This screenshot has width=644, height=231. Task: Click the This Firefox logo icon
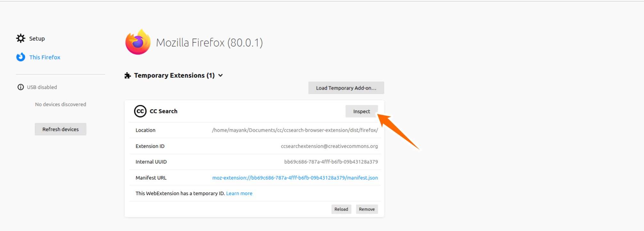21,57
